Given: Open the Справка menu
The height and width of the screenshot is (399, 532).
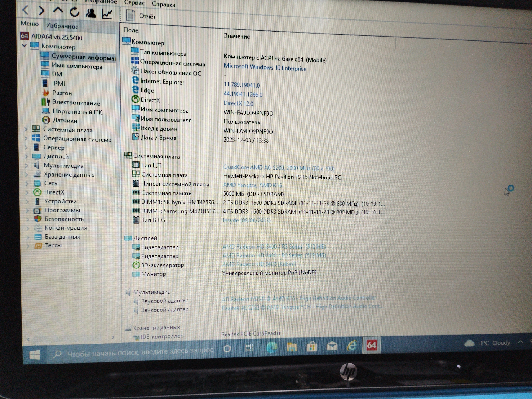Looking at the screenshot, I should click(x=163, y=4).
